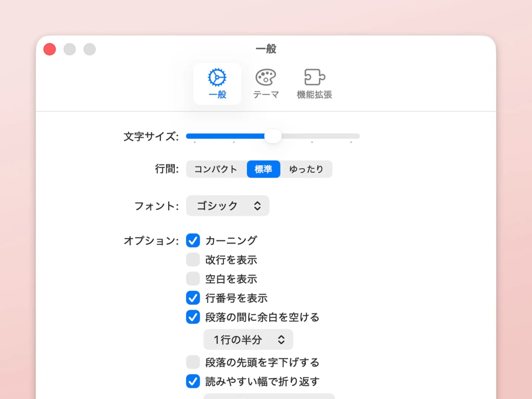Image resolution: width=532 pixels, height=399 pixels.
Task: Click the 文字サイズ slider thumb
Action: coord(273,136)
